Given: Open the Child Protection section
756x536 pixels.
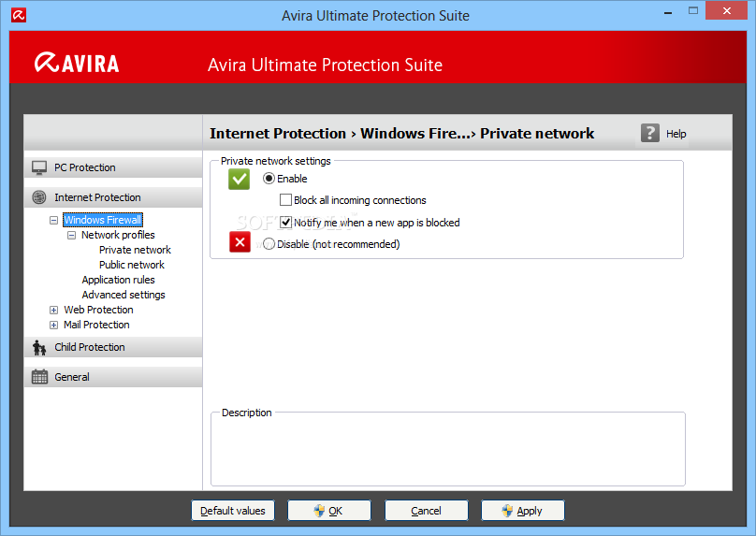Looking at the screenshot, I should [x=113, y=347].
